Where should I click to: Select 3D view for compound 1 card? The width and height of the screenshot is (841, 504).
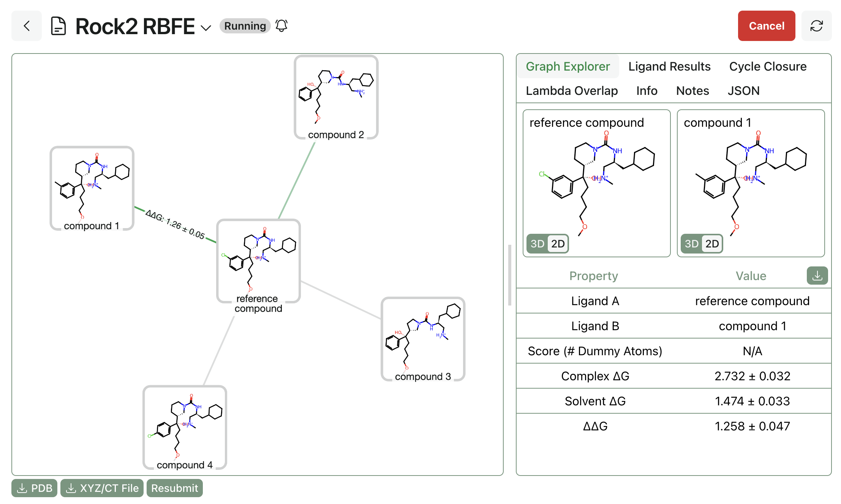point(691,244)
